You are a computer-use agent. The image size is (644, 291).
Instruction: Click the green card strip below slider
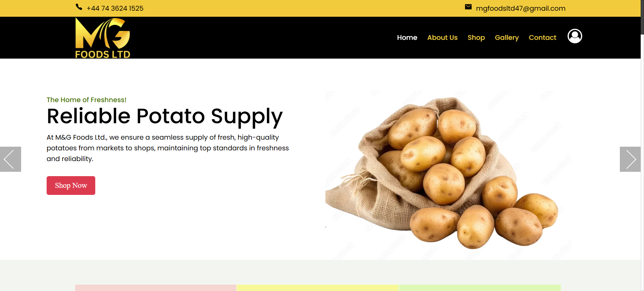click(480, 288)
